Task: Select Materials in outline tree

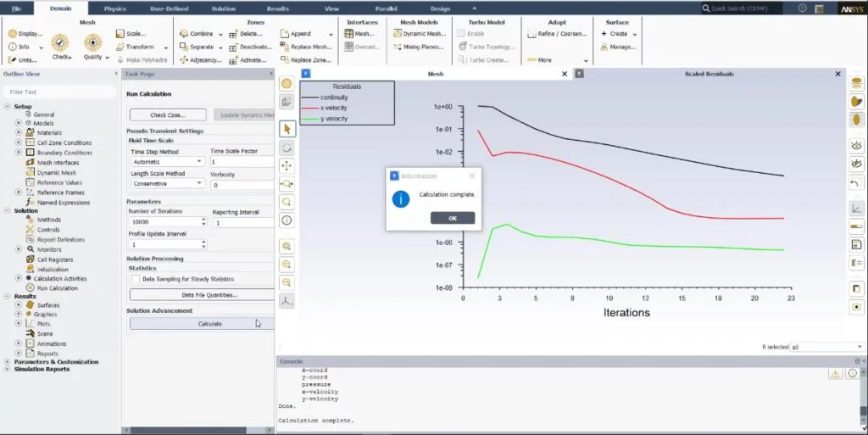Action: (x=49, y=133)
